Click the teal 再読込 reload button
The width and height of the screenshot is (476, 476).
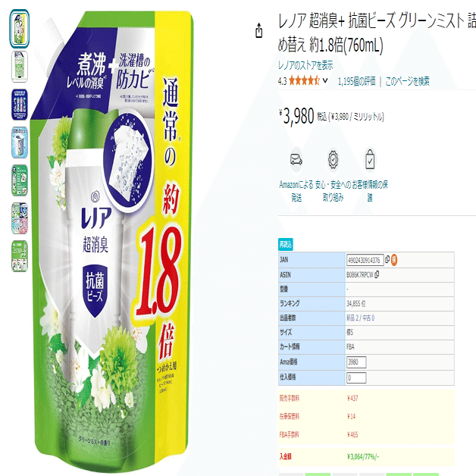(x=285, y=244)
